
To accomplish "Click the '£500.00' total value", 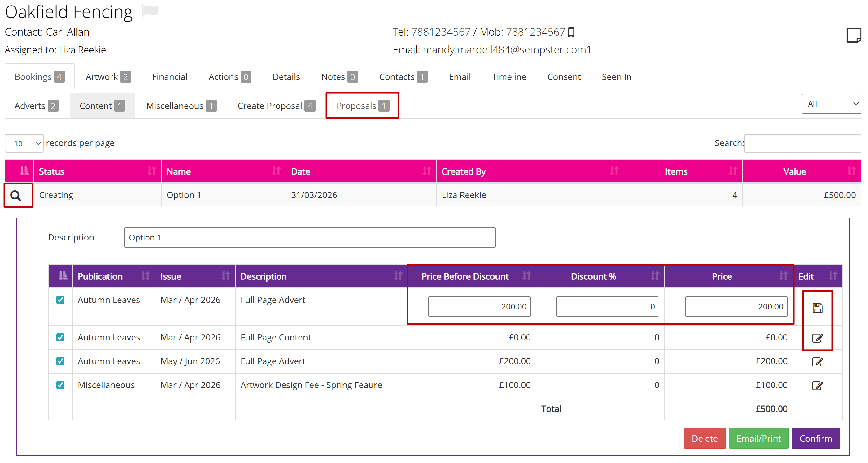I will click(x=771, y=409).
